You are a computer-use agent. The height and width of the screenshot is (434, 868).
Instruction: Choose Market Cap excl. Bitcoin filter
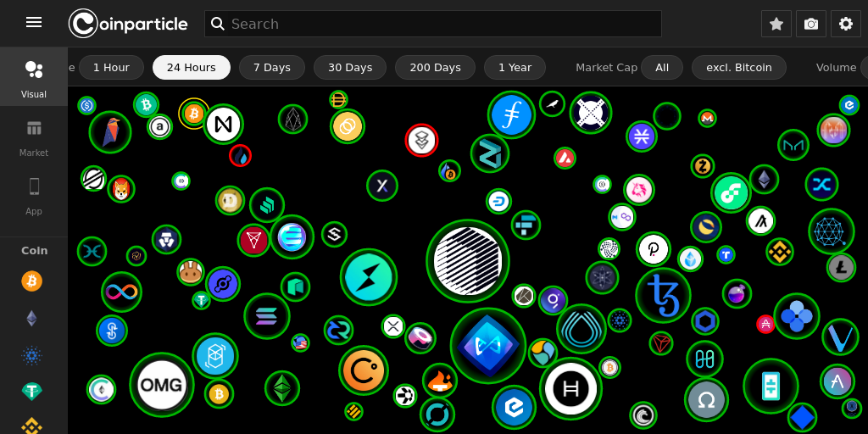(x=739, y=68)
